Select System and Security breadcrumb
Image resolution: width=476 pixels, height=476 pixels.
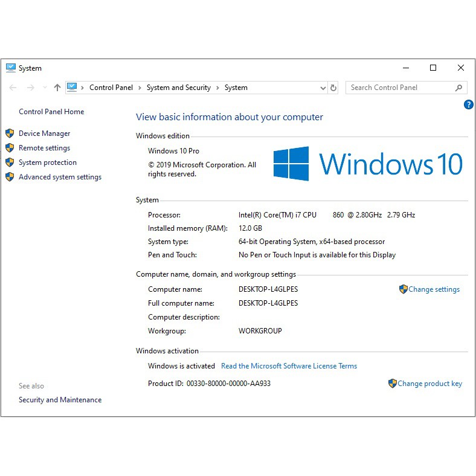tap(178, 88)
